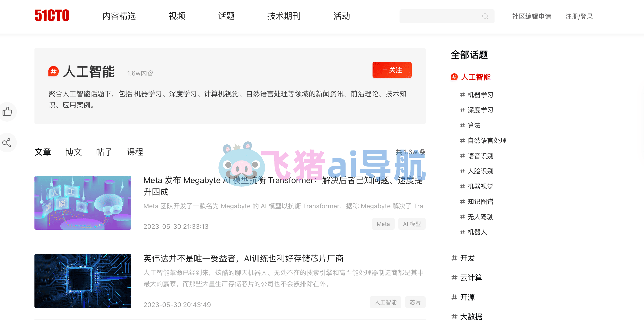Select 无人驾驶 sidebar topic
644x328 pixels.
(x=480, y=217)
